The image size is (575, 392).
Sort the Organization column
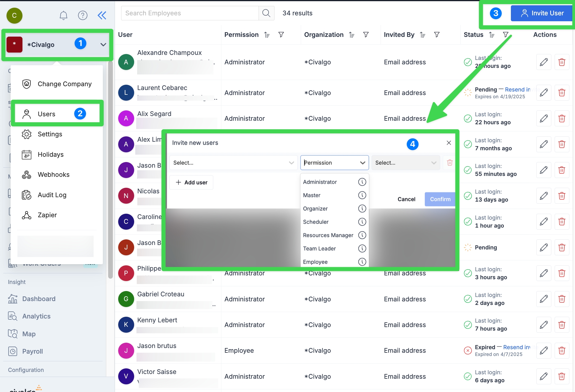[352, 35]
